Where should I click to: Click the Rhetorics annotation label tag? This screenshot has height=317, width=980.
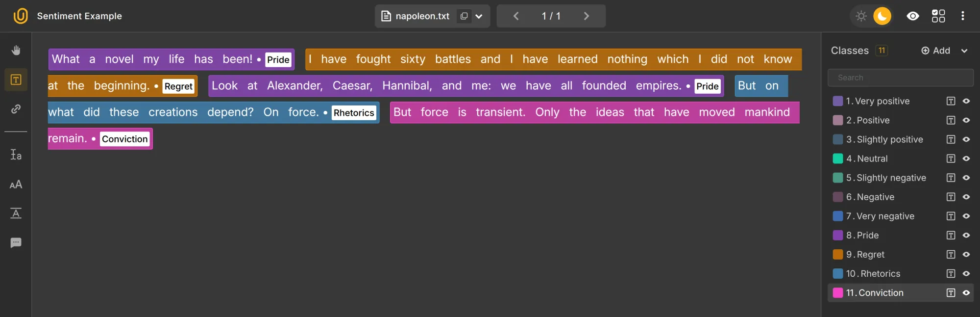pyautogui.click(x=354, y=113)
